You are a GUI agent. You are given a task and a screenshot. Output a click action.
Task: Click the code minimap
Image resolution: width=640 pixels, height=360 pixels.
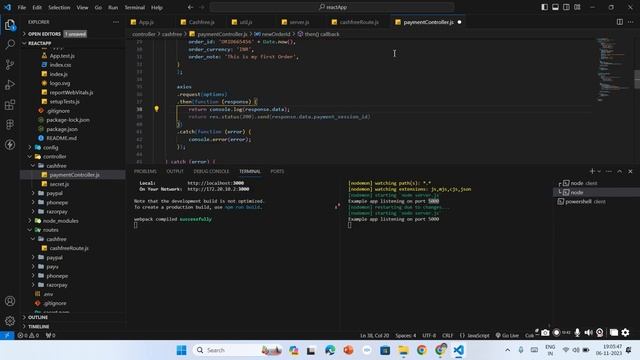pyautogui.click(x=613, y=69)
